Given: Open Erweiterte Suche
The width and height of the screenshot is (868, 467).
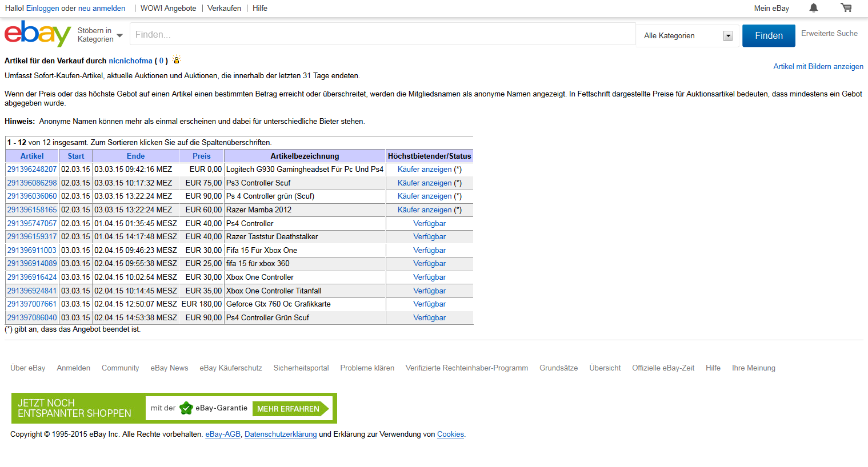Looking at the screenshot, I should click(x=829, y=34).
